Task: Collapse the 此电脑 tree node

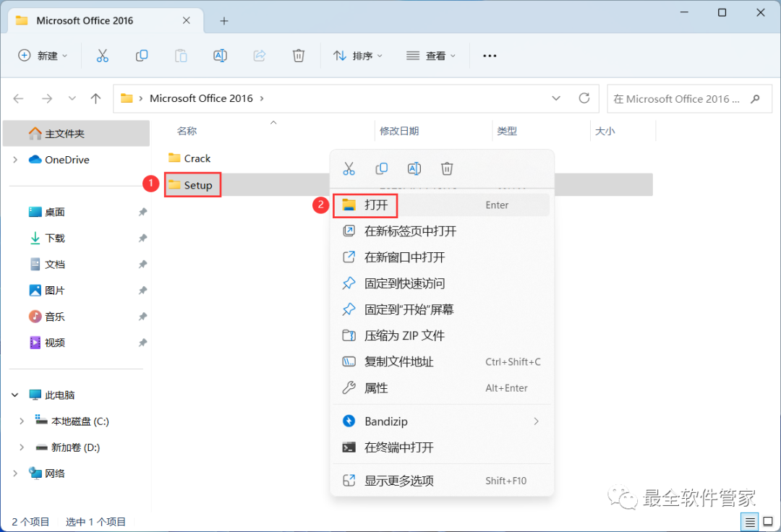Action: point(15,395)
